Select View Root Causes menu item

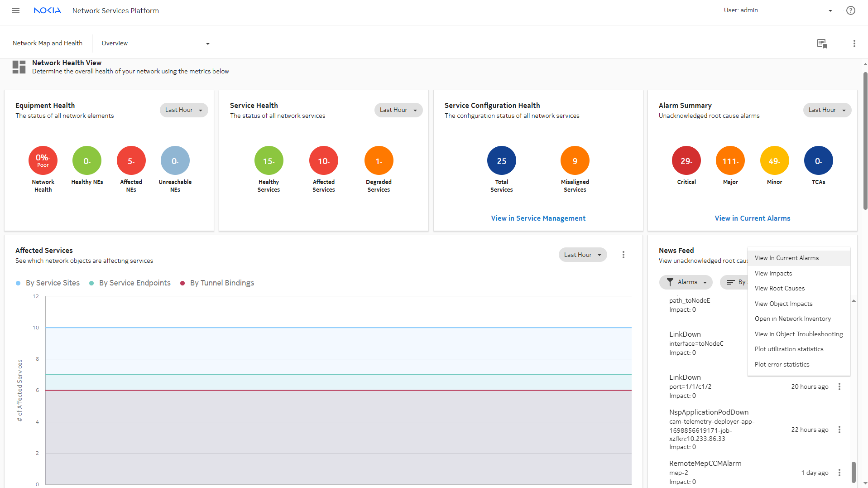[799, 289]
